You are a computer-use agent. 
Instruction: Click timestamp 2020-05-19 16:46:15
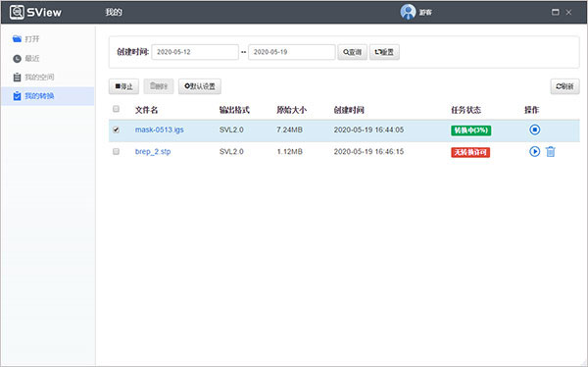coord(368,151)
